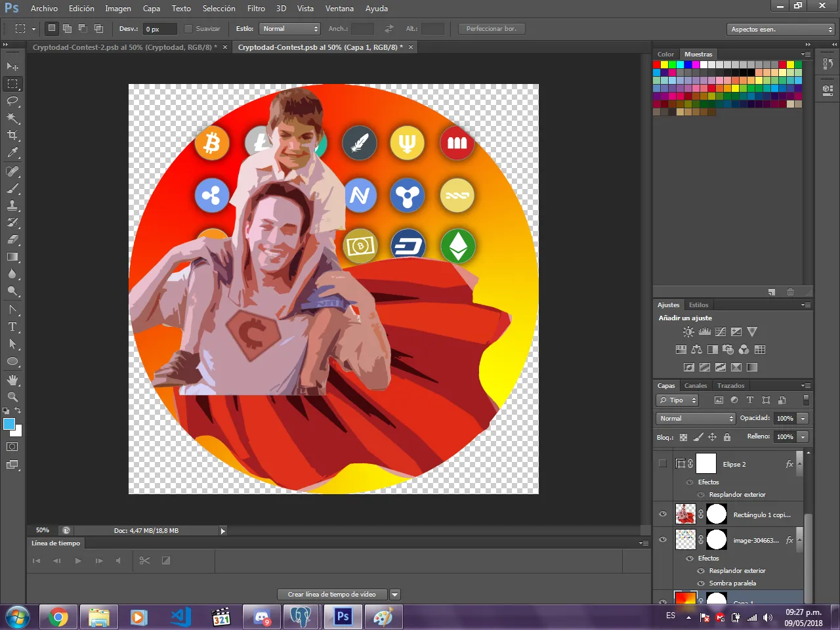Open the layer blend mode Normal dropdown
Screen dimensions: 840x630
[x=696, y=419]
